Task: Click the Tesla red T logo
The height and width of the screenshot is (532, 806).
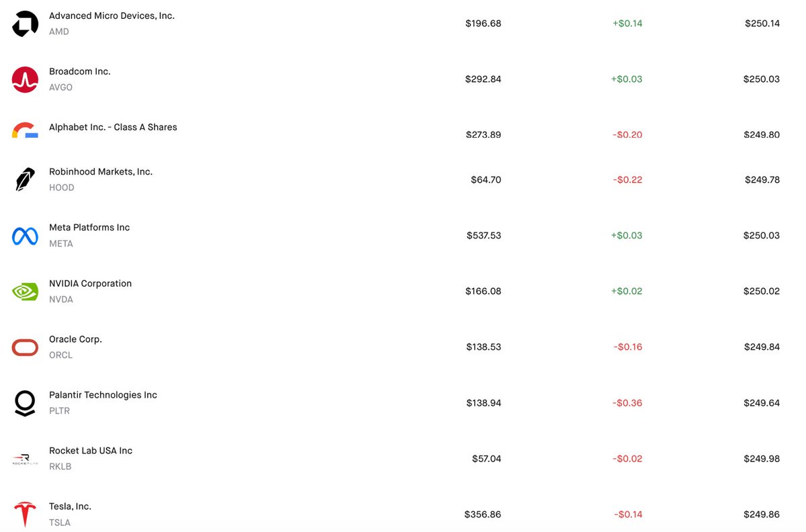Action: point(25,515)
